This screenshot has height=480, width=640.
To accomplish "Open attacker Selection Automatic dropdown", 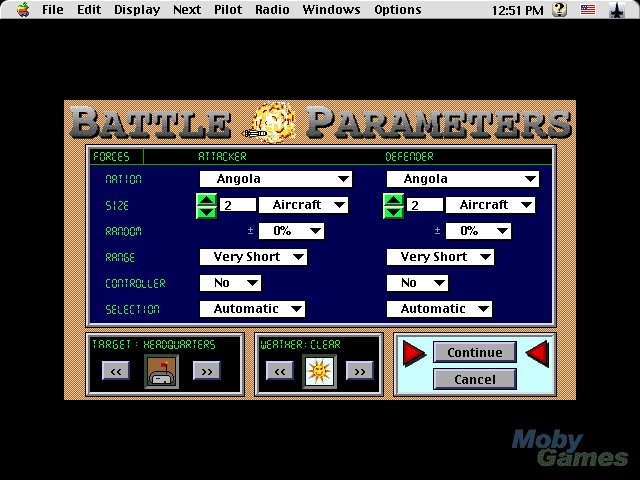I will pyautogui.click(x=252, y=309).
